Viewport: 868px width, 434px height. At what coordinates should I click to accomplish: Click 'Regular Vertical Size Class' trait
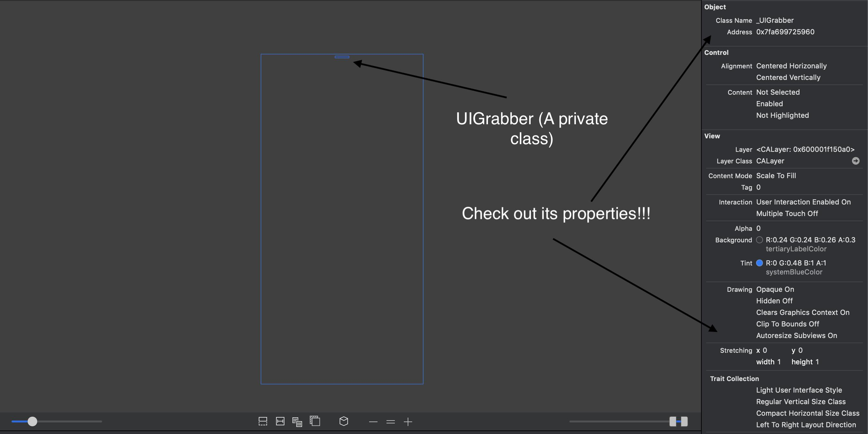tap(801, 402)
